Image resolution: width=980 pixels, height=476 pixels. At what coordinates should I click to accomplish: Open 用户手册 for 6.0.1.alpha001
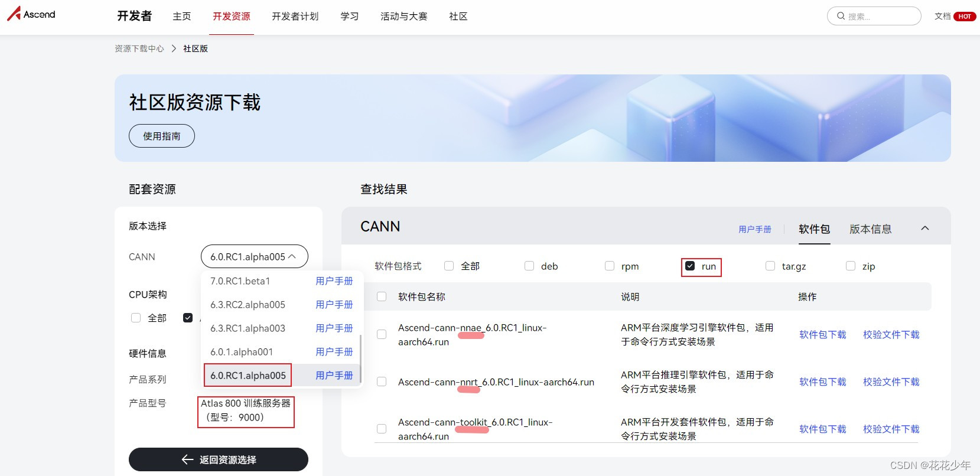[334, 352]
